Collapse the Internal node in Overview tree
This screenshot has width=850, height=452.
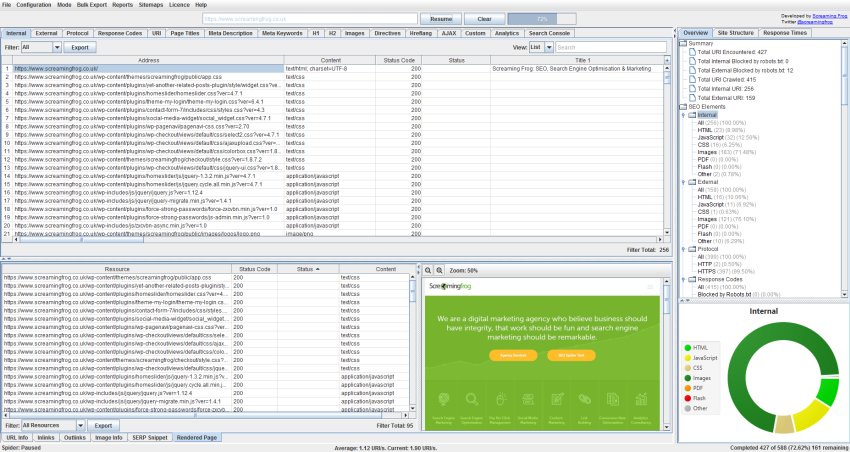pyautogui.click(x=684, y=115)
